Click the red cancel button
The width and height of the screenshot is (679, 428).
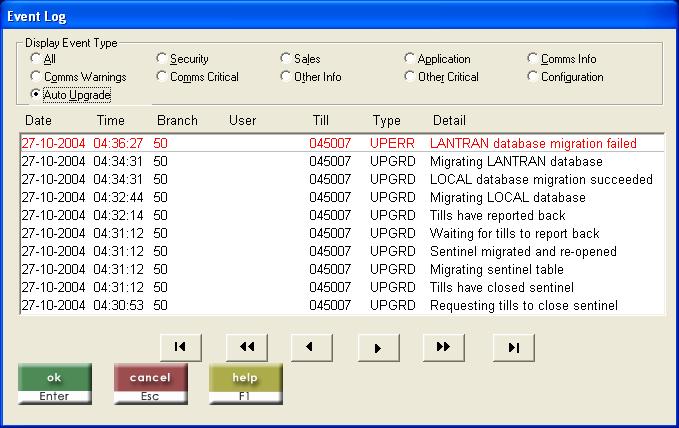click(151, 383)
